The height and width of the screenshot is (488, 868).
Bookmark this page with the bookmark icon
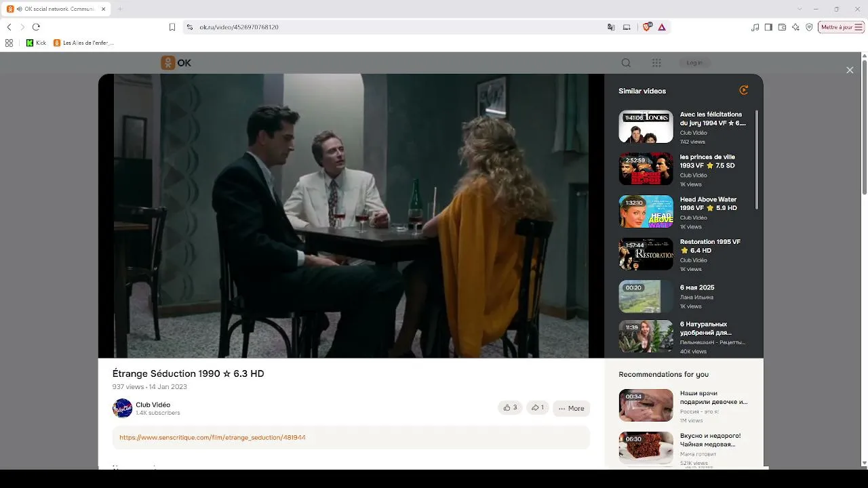click(x=172, y=27)
